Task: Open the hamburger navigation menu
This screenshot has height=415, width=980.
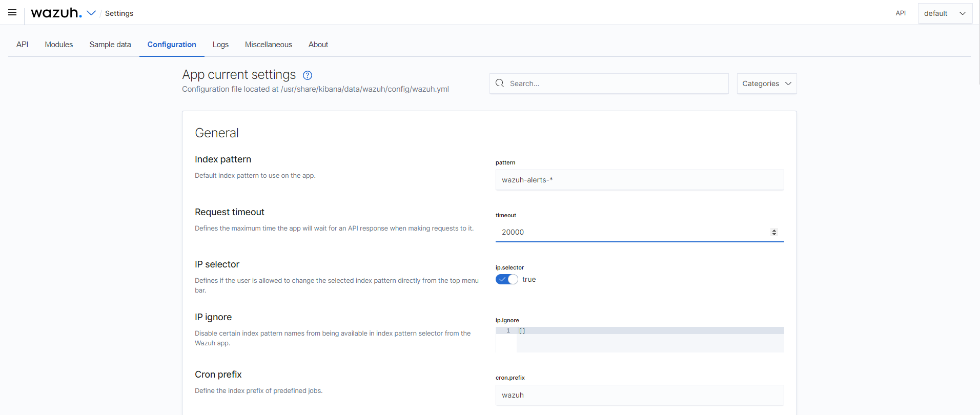Action: (x=12, y=12)
